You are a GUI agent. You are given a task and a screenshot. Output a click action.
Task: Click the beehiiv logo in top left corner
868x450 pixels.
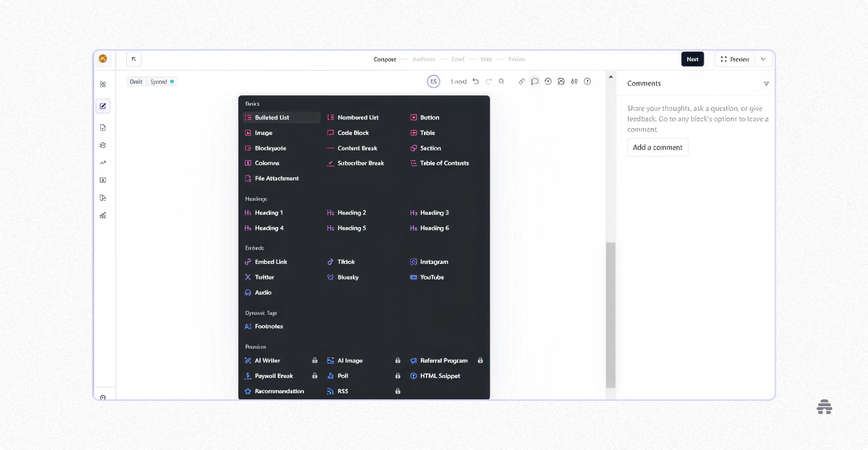[x=103, y=58]
